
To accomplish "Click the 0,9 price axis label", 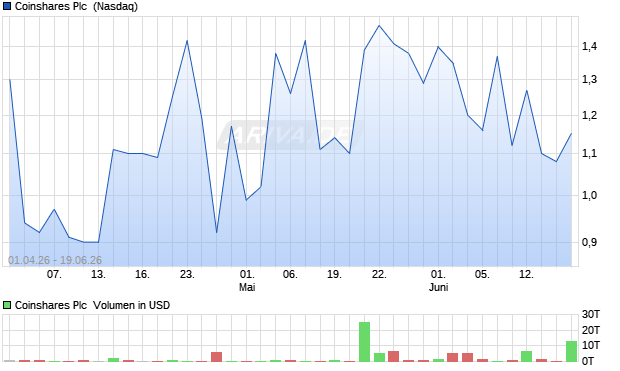I will (589, 242).
